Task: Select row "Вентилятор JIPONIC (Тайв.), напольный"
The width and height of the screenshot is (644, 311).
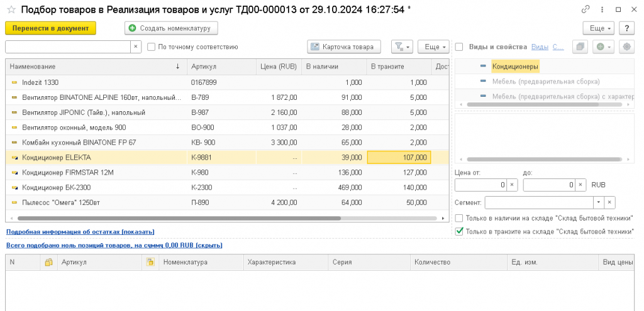Action: [227, 112]
